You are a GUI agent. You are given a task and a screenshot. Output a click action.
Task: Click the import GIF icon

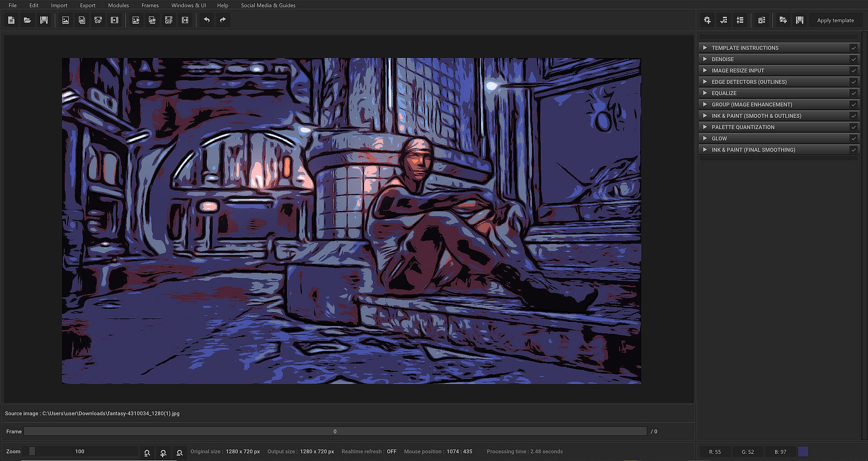point(98,20)
